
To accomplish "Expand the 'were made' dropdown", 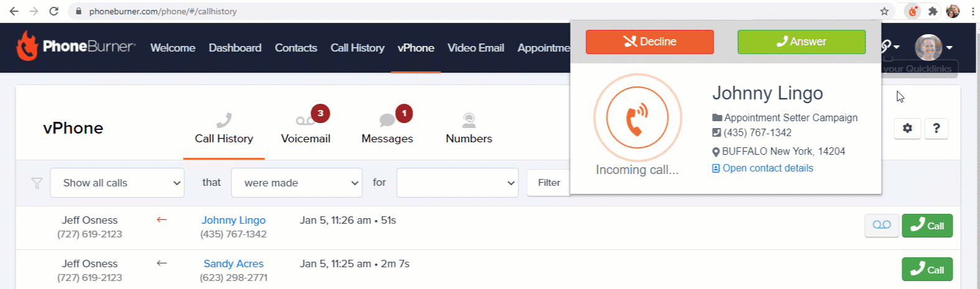I will pos(297,183).
